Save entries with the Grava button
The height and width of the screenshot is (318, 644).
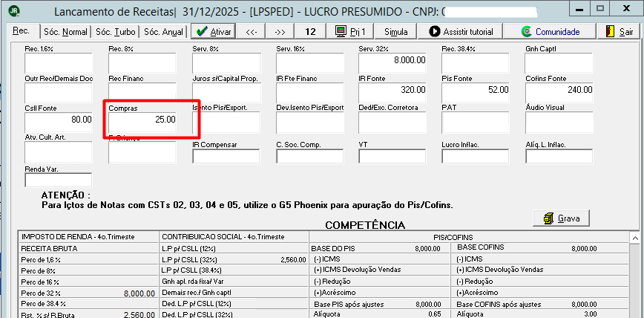561,218
